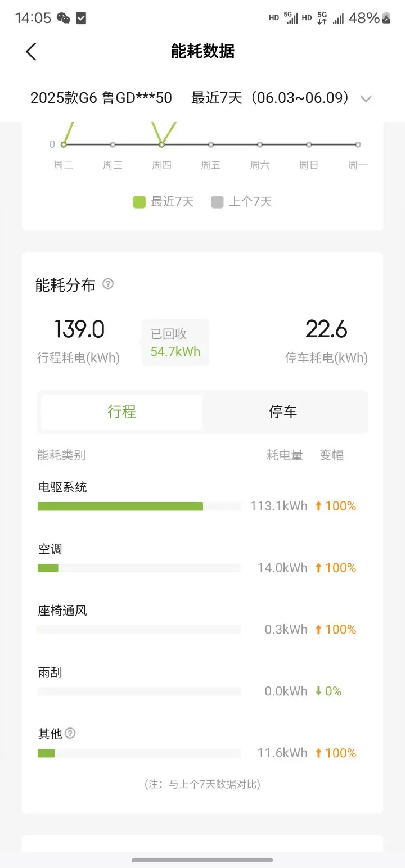Toggle the 上个7天 legend series
Image resolution: width=405 pixels, height=868 pixels.
(x=241, y=202)
